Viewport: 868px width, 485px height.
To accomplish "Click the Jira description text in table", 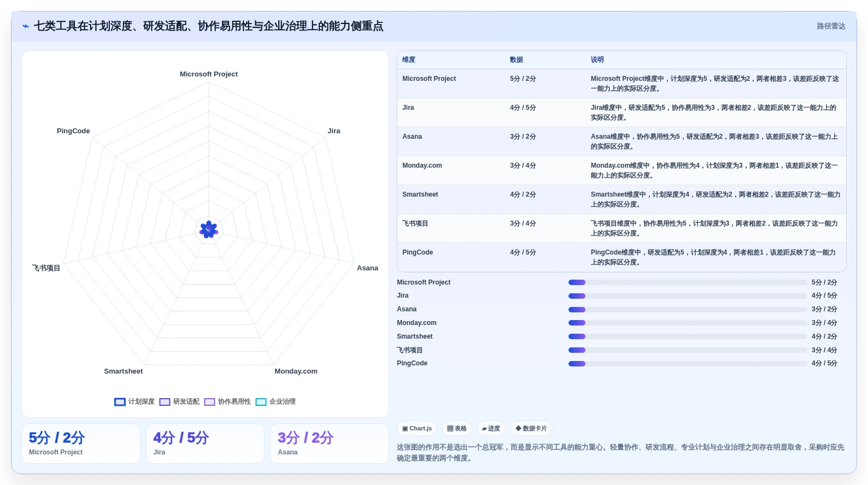I will pyautogui.click(x=713, y=113).
